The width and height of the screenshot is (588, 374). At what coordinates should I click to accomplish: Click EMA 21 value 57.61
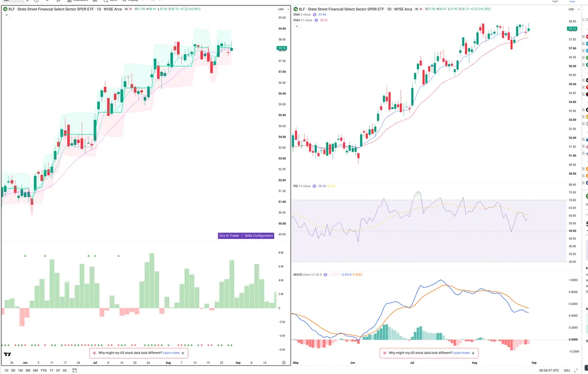point(324,21)
